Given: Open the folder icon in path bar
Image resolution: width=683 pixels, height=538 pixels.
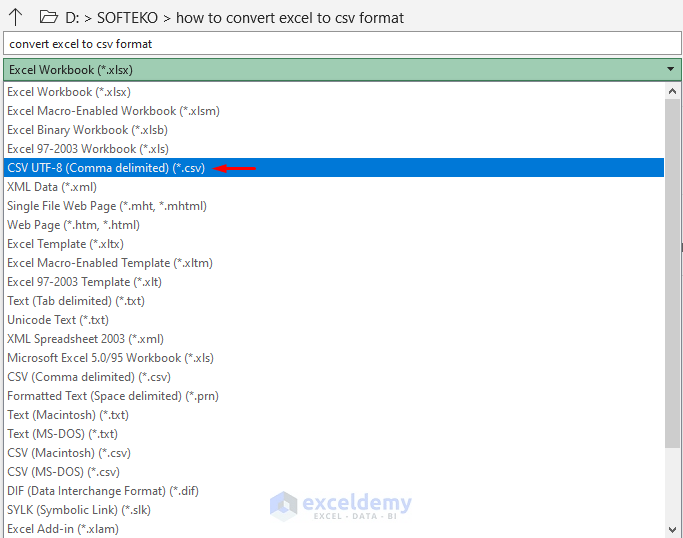Looking at the screenshot, I should [x=49, y=17].
